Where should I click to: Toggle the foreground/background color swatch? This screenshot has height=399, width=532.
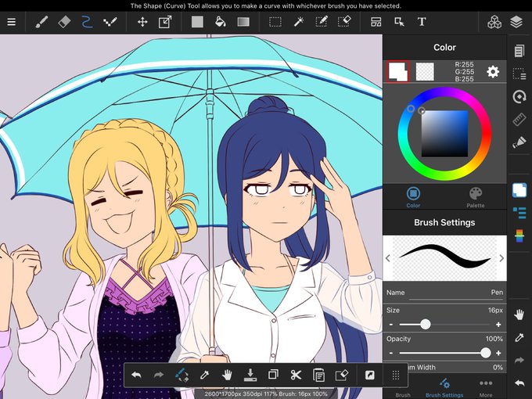397,72
